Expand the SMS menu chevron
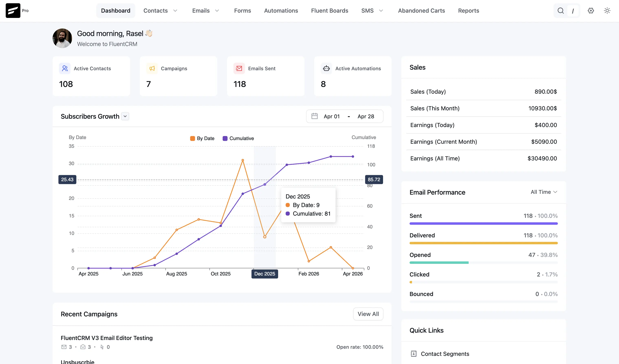 [381, 11]
